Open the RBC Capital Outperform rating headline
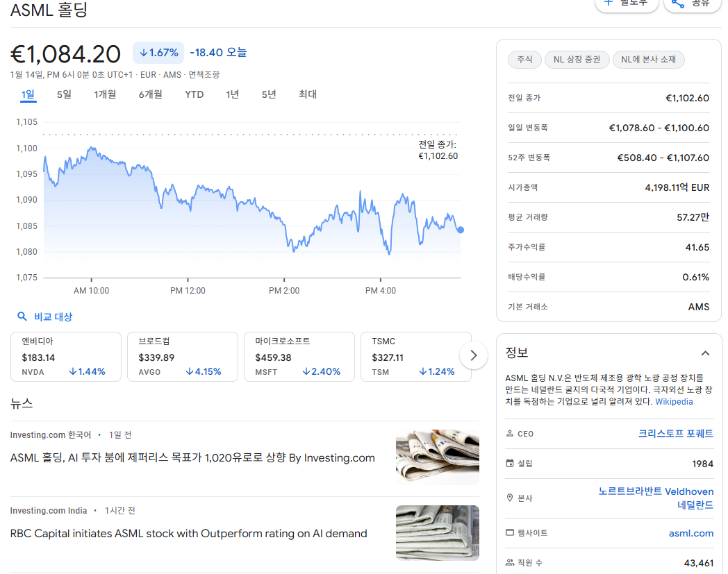Viewport: 728px width, 574px height. click(188, 533)
